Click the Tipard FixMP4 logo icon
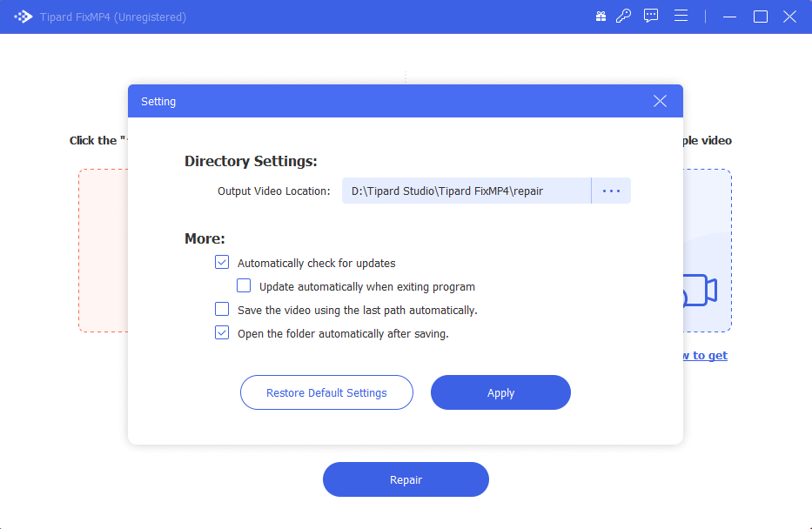This screenshot has height=529, width=812. click(x=23, y=17)
